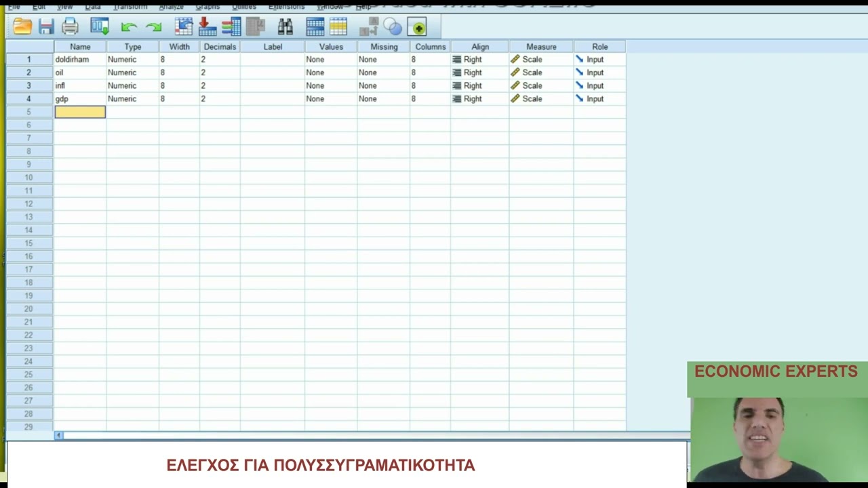Click the Scale measure text for infl
868x488 pixels.
pos(532,85)
